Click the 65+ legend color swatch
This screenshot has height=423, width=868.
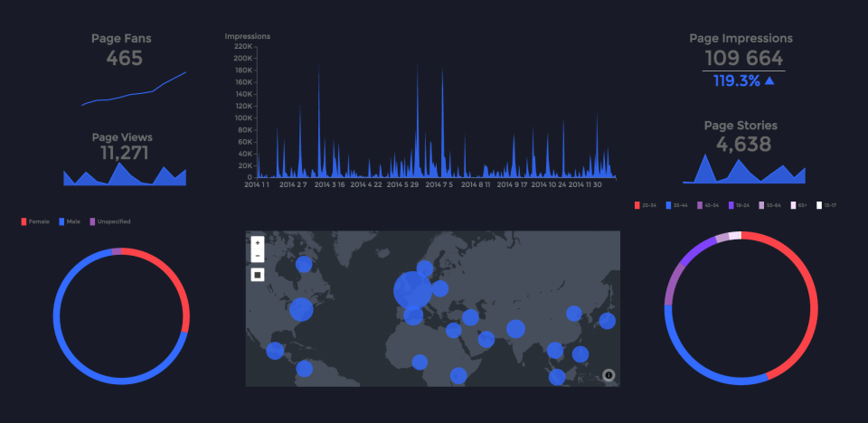click(793, 205)
